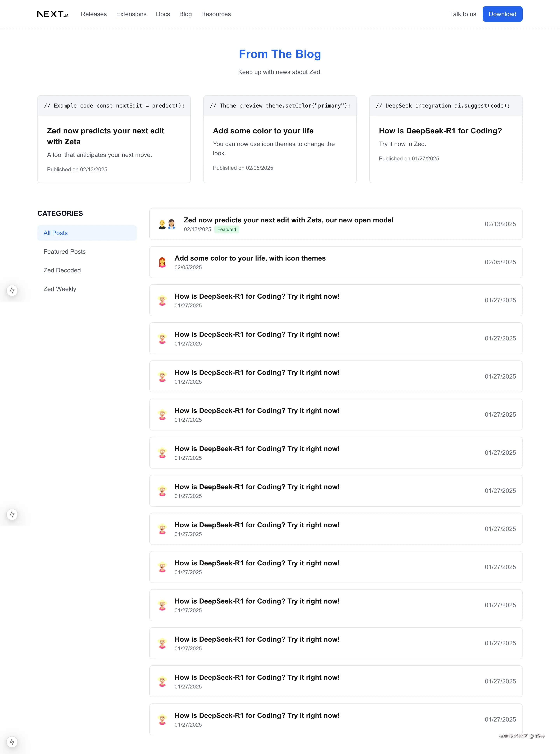560x754 pixels.
Task: Choose the Zed Decoded category
Action: (62, 270)
